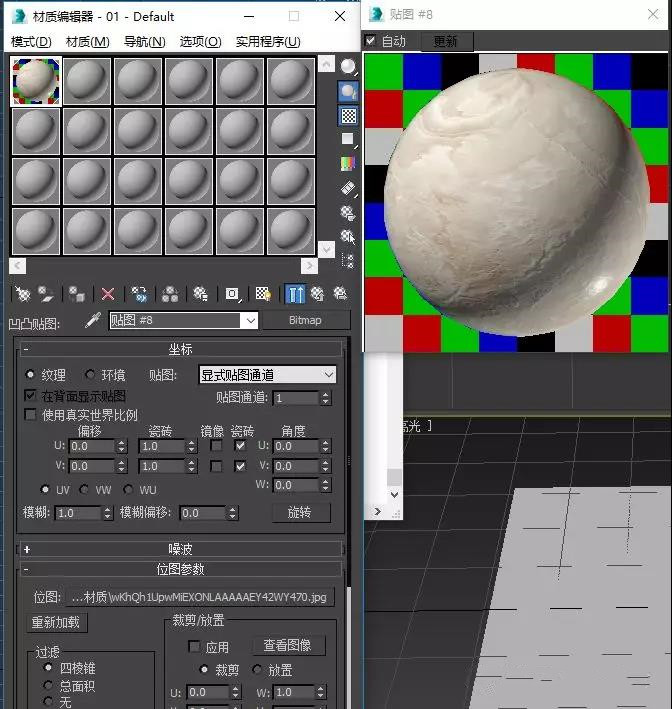This screenshot has width=672, height=709.
Task: Toggle V 瓷砖 tile checkbox
Action: coord(241,466)
